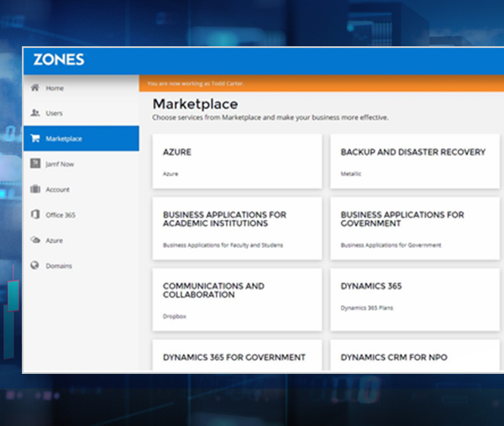The image size is (504, 426).
Task: Click 'Business Applications for Faculty and Students' text
Action: coord(223,245)
